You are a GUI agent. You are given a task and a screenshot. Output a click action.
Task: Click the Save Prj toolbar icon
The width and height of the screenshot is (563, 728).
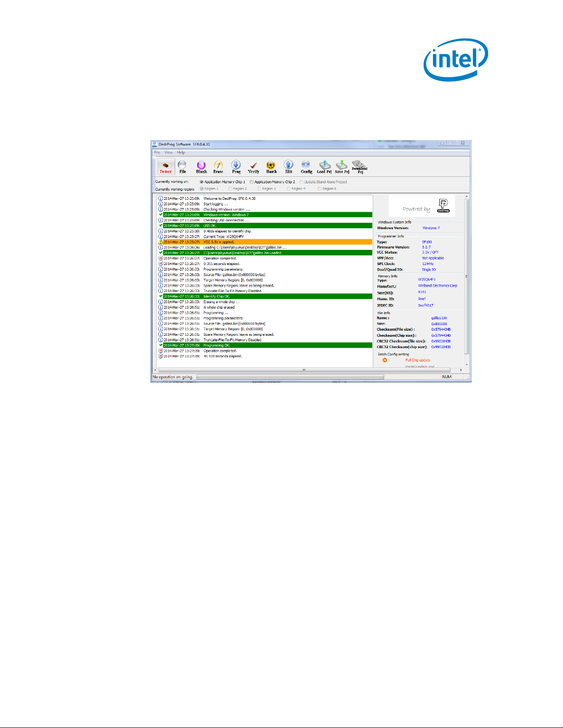tap(342, 167)
